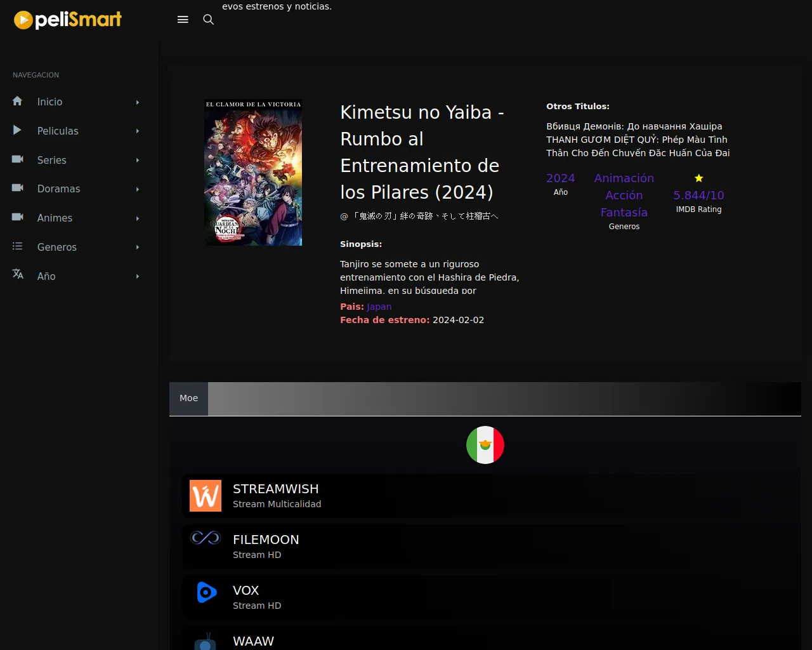Image resolution: width=812 pixels, height=650 pixels.
Task: Click the peliSmart logo
Action: point(68,20)
